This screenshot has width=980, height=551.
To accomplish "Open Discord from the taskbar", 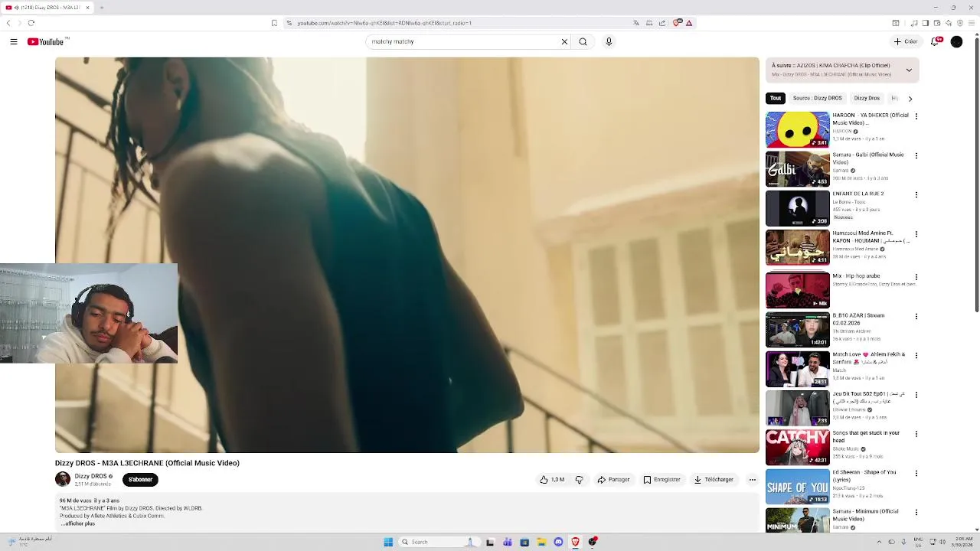I will point(558,542).
